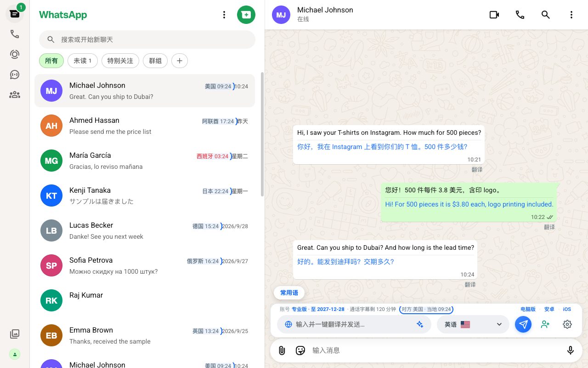Search within the Michael Johnson conversation
Image resolution: width=588 pixels, height=368 pixels.
[x=546, y=15]
